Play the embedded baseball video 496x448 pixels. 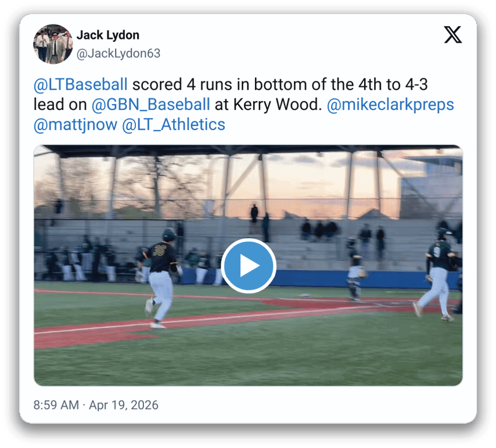tap(249, 266)
